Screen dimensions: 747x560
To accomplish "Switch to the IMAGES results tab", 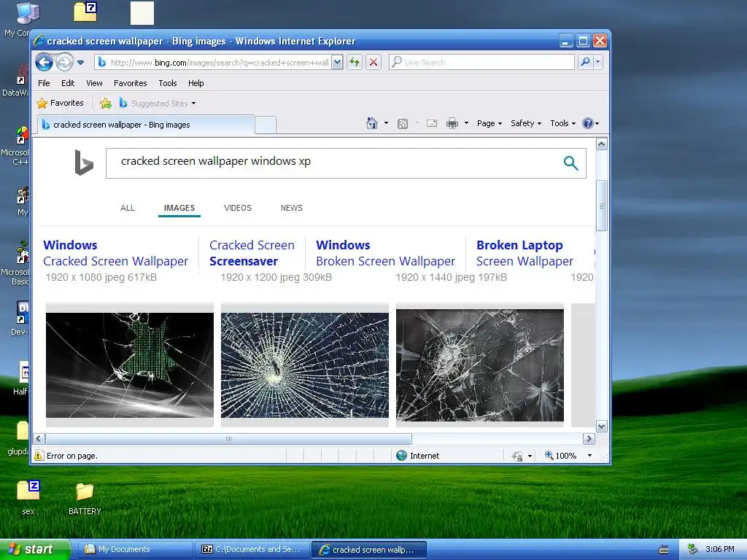I will 179,208.
